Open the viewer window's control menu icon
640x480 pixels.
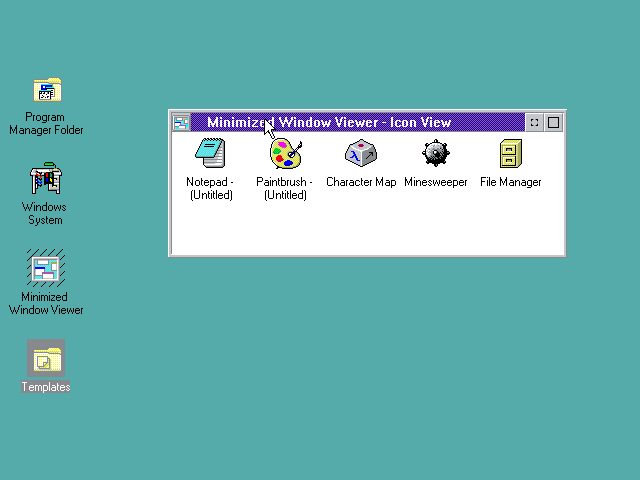pyautogui.click(x=181, y=122)
